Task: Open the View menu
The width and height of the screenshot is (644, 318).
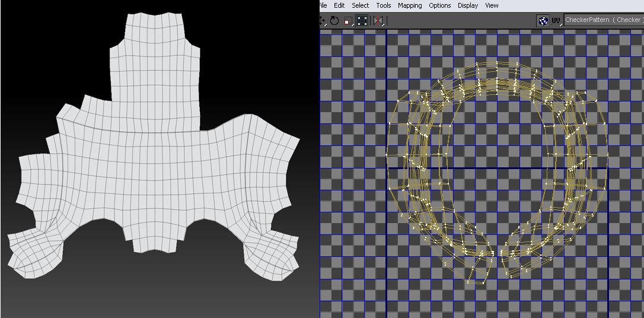Action: [492, 5]
